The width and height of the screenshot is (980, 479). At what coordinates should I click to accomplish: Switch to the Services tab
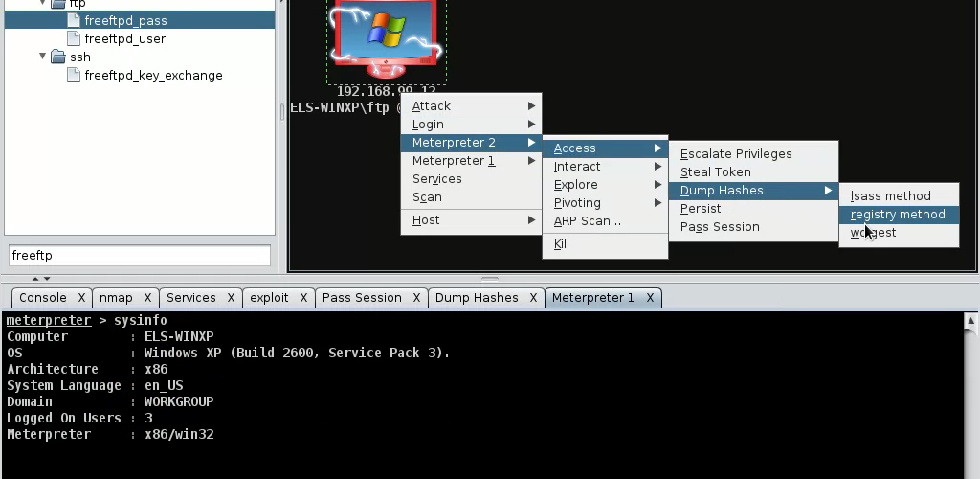pos(190,298)
